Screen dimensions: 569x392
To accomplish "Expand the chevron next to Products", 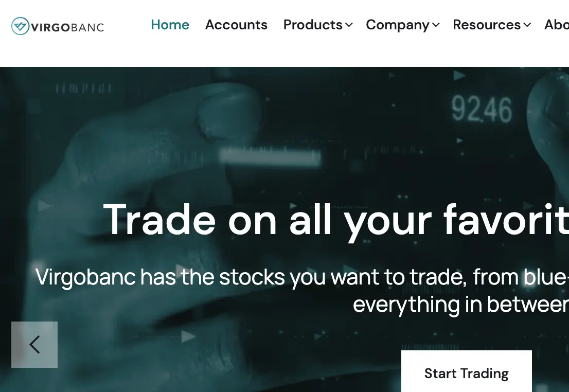I will [x=349, y=25].
